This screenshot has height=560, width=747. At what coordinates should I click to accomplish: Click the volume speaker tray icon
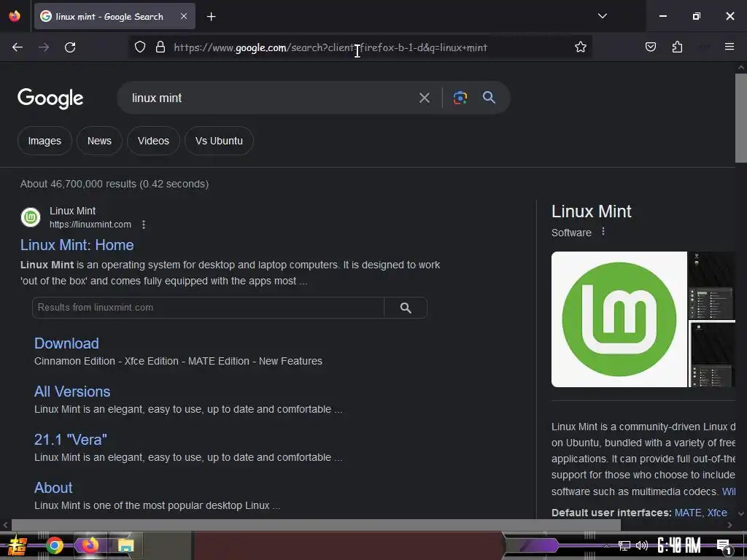(642, 545)
